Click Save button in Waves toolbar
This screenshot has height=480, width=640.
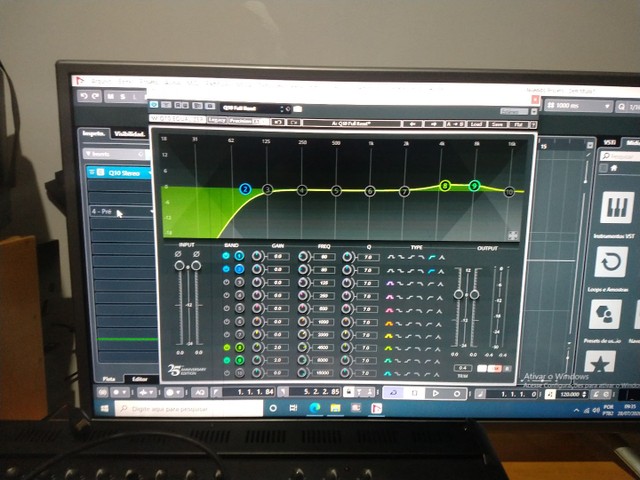click(497, 124)
